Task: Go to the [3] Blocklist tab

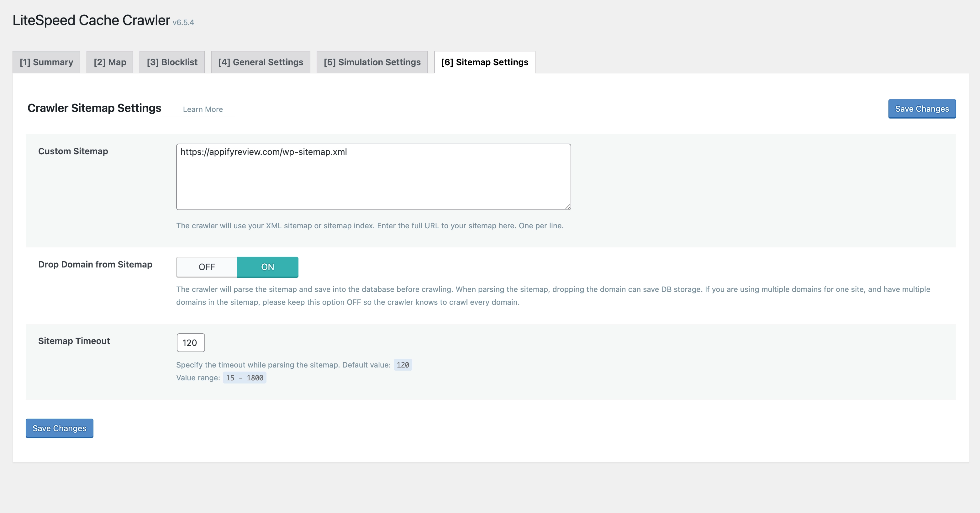Action: pyautogui.click(x=172, y=62)
